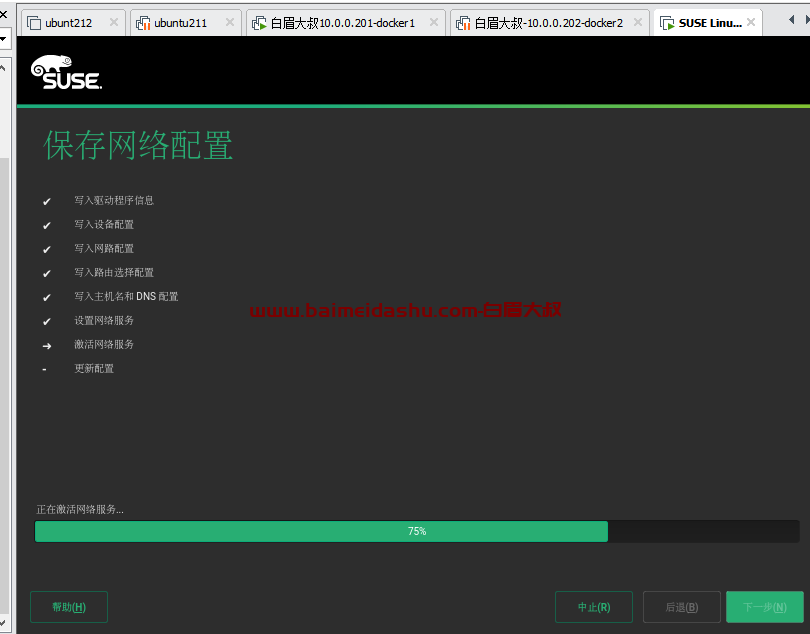
Task: Open the 白眉大叔-10.0.0.202-docker2 tab
Action: point(549,23)
